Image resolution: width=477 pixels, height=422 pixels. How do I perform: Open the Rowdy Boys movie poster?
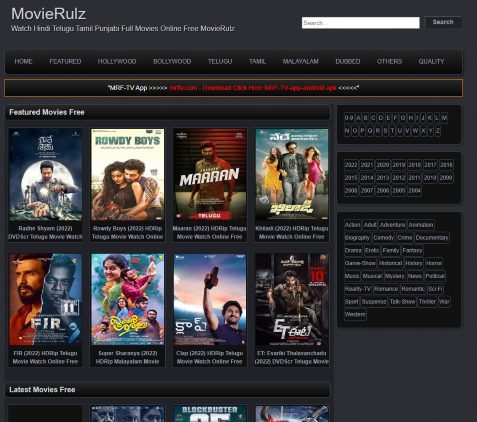click(128, 175)
